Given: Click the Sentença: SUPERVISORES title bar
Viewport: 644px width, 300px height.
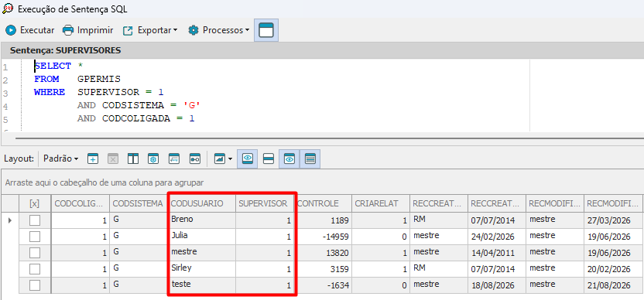Looking at the screenshot, I should pyautogui.click(x=322, y=50).
